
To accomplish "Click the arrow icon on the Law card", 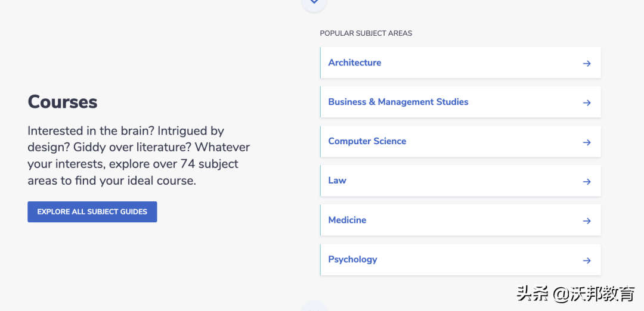I will [587, 181].
